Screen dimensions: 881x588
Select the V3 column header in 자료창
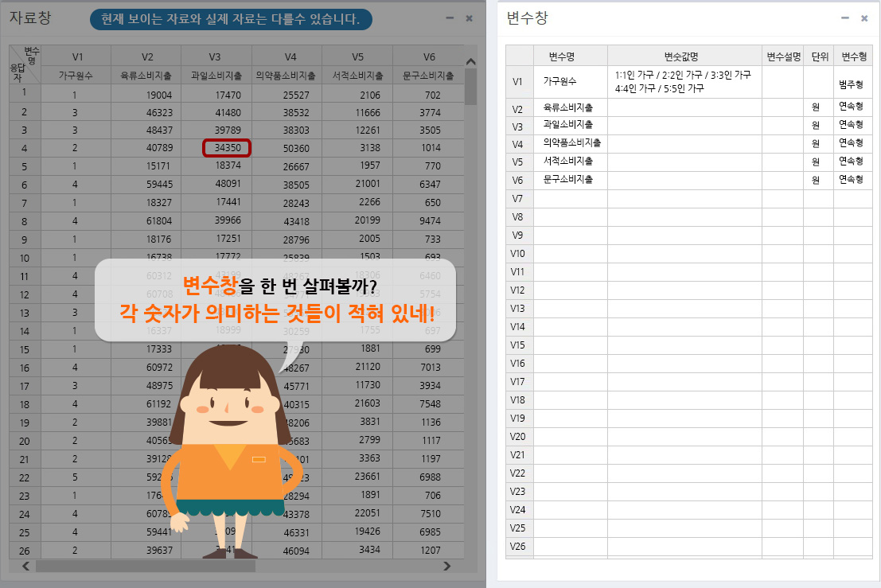(216, 56)
